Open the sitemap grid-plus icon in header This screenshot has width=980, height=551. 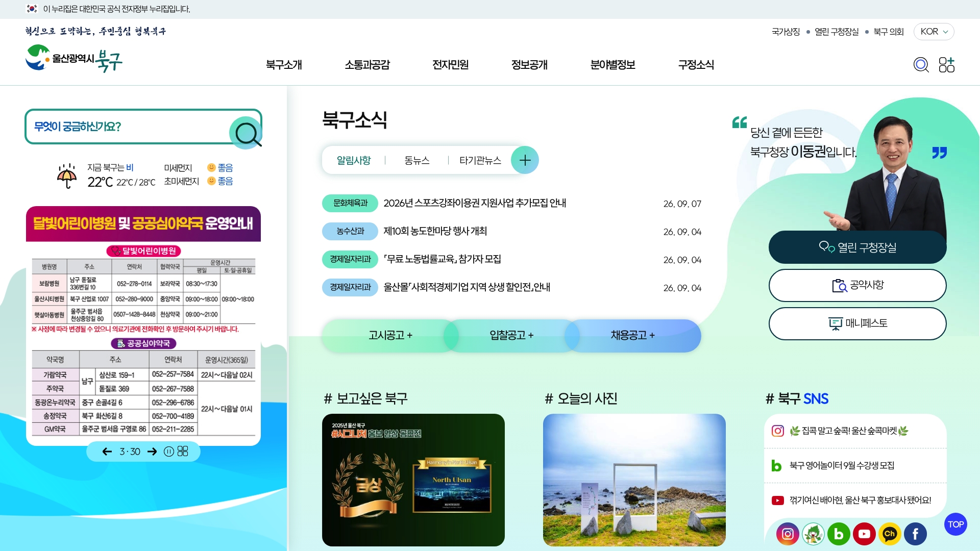pos(946,65)
